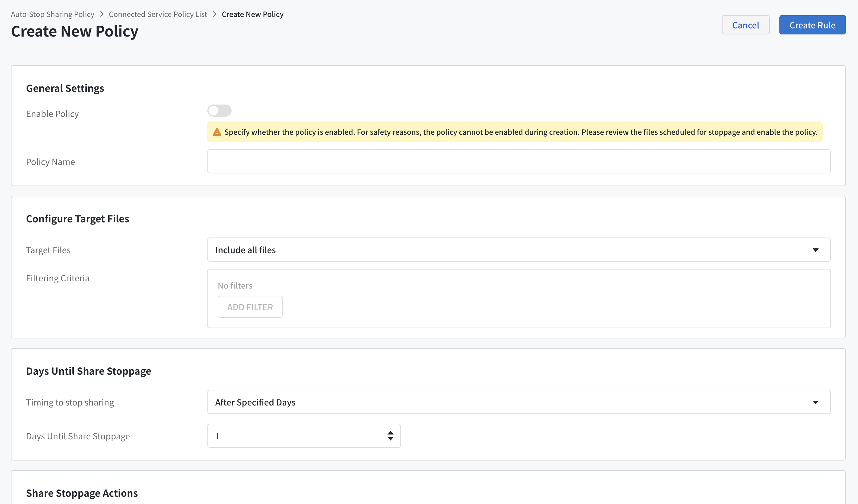This screenshot has height=504, width=858.
Task: Click the 'Enable Policy' label
Action: pyautogui.click(x=52, y=114)
